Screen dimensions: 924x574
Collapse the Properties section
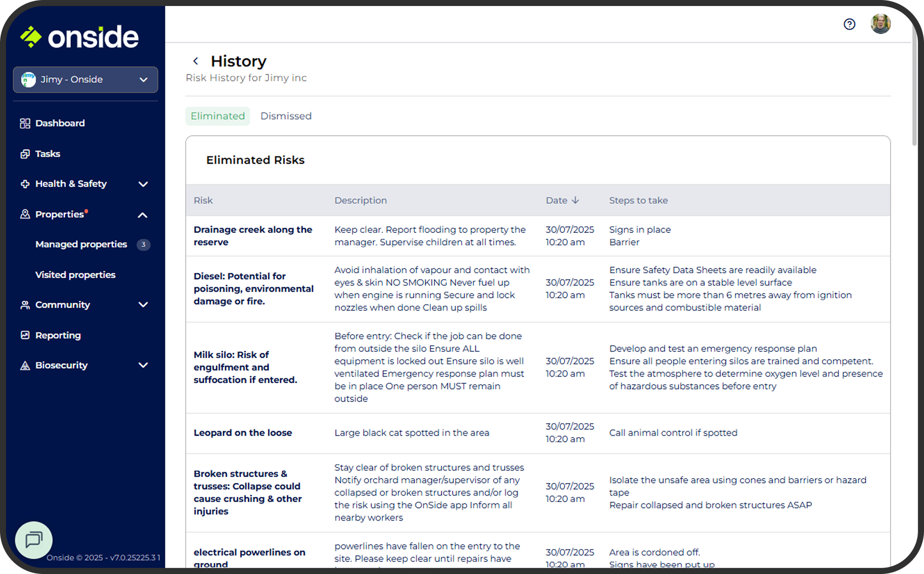pos(143,215)
